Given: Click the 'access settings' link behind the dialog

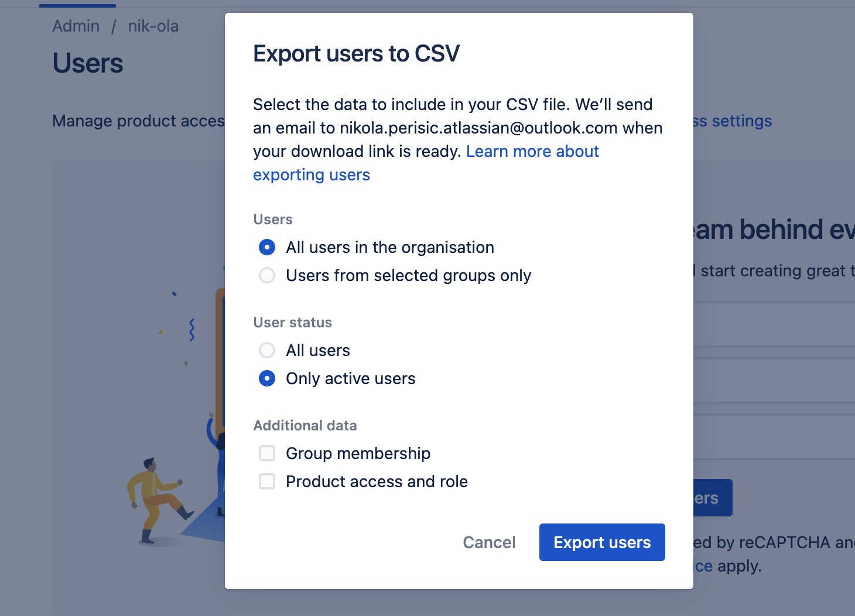Looking at the screenshot, I should pyautogui.click(x=732, y=121).
